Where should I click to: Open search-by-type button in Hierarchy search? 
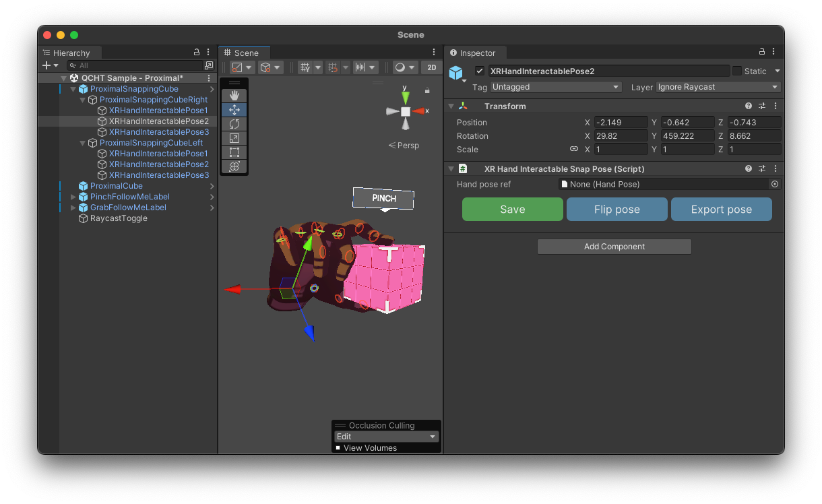point(209,65)
